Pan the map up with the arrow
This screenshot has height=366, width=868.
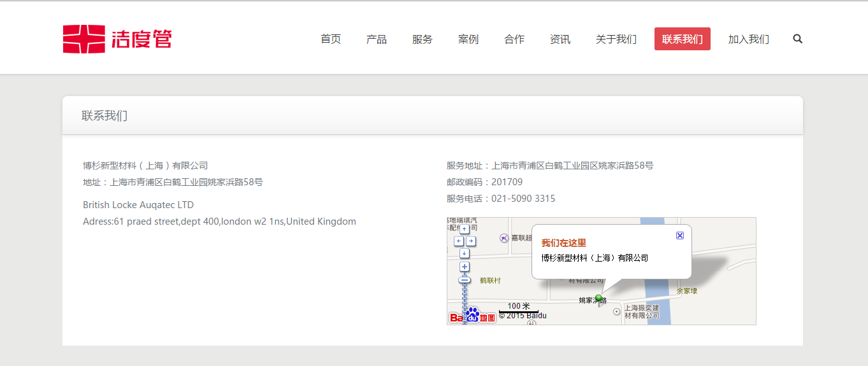point(465,229)
